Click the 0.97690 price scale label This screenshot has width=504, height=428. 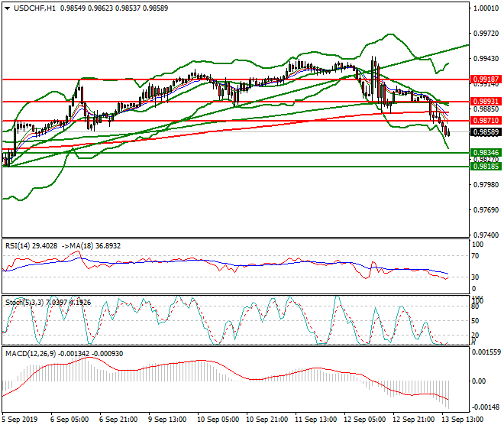(x=486, y=210)
